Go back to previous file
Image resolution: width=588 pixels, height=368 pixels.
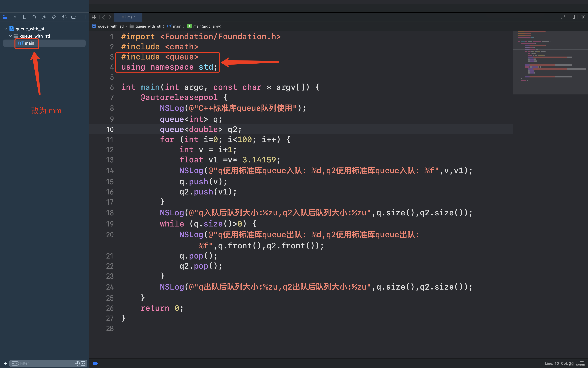coord(104,17)
